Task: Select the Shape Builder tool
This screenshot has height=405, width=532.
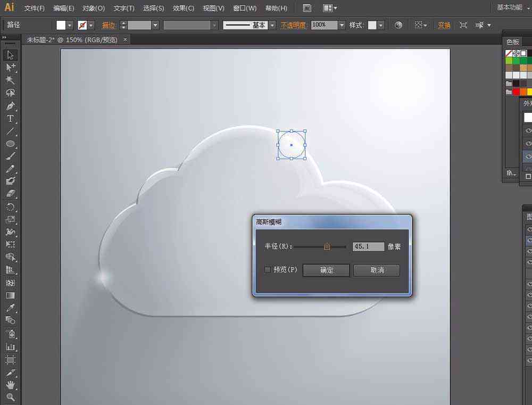Action: click(x=10, y=257)
